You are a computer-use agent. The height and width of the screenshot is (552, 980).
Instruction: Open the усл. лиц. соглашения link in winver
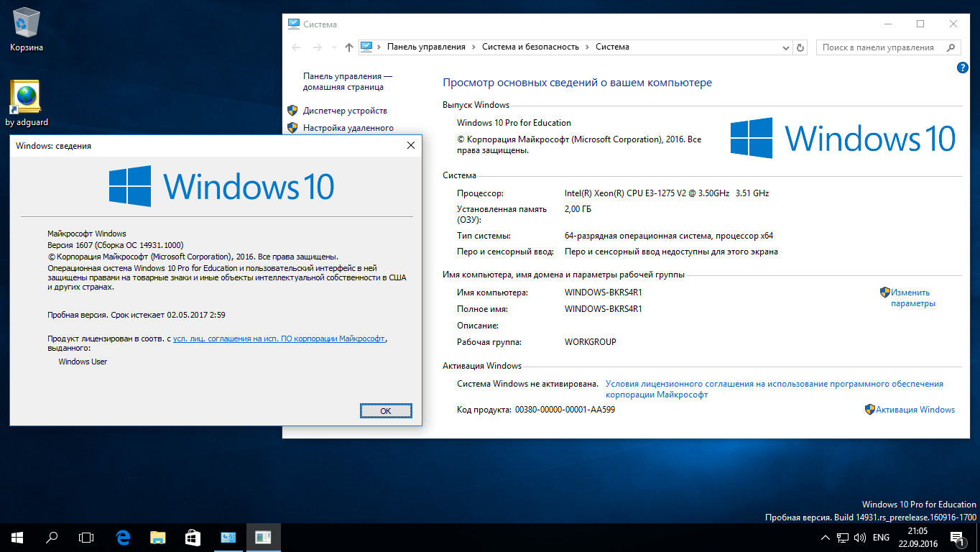[x=279, y=338]
